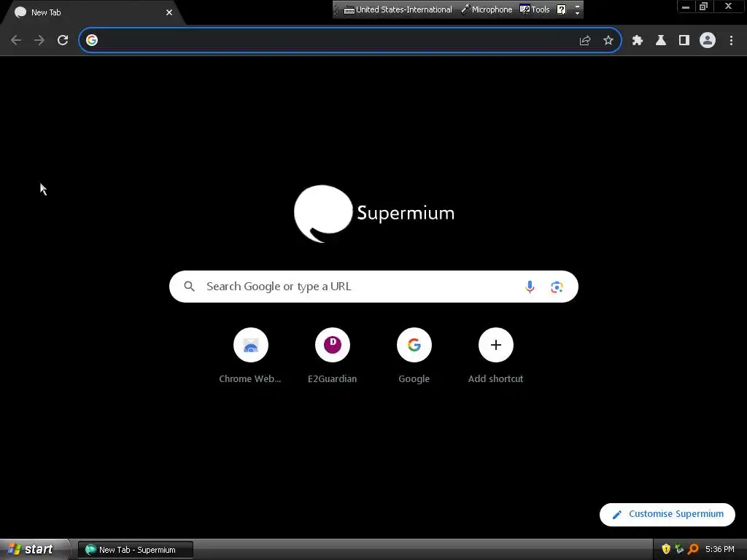Viewport: 747px width, 560px height.
Task: Restore down the Supermium window
Action: coord(704,7)
